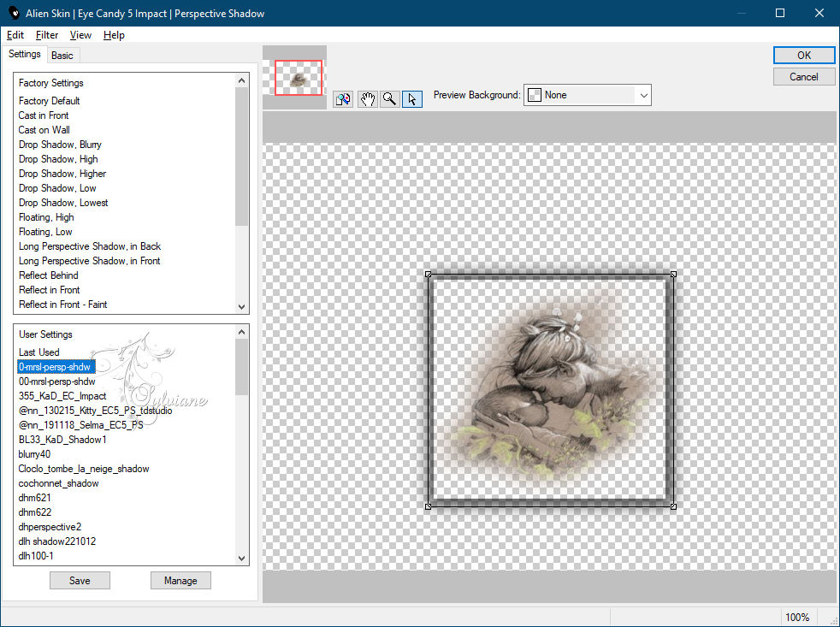
Task: Select the "Drop Shadow, Low" preset
Action: [57, 187]
